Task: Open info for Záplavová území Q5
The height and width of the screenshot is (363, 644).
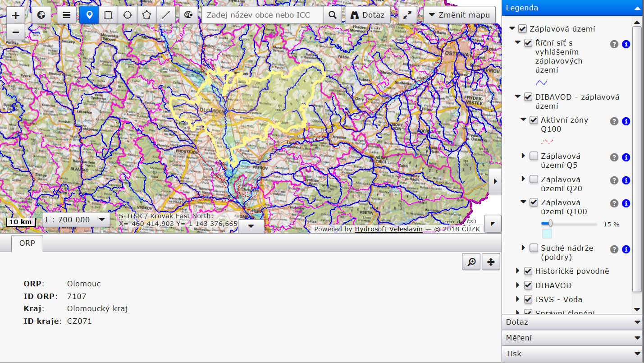Action: coord(626,157)
